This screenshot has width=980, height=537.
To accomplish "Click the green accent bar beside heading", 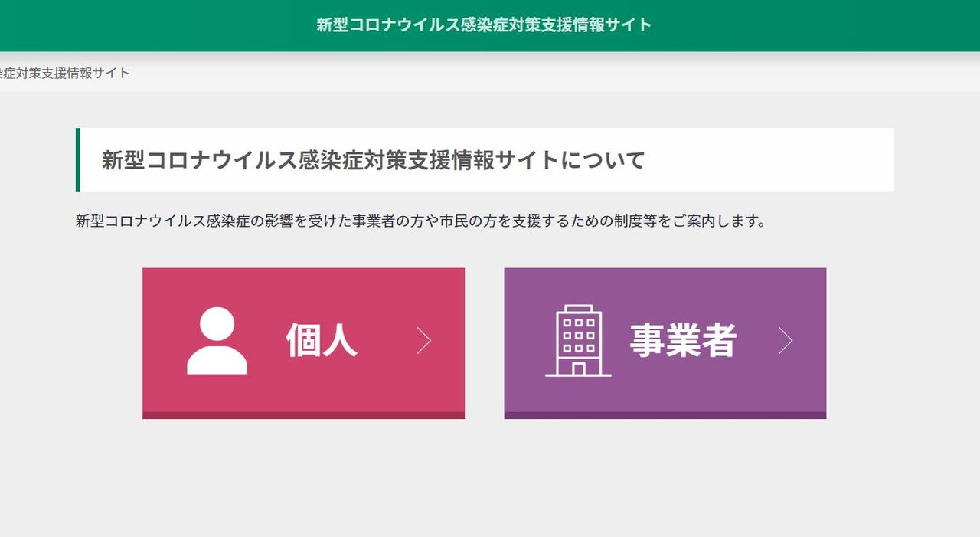I will click(x=77, y=159).
